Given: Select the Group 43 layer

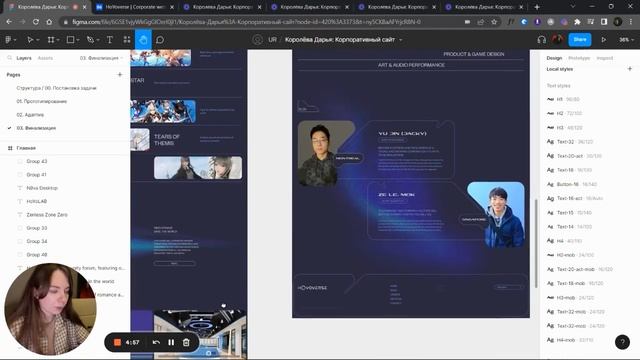Looking at the screenshot, I should [x=37, y=161].
